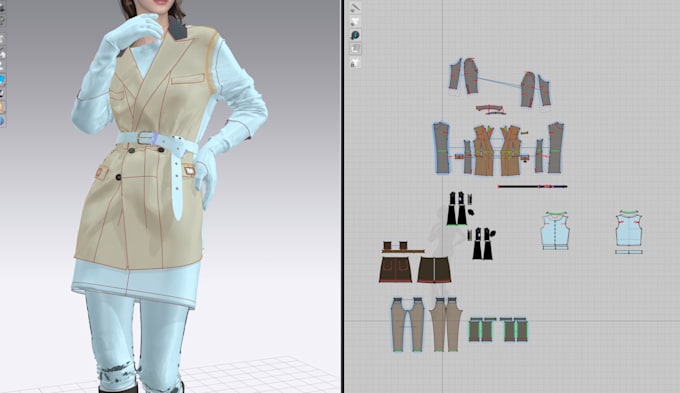
Task: Select the left green-edged cuff pattern pair
Action: (x=482, y=329)
